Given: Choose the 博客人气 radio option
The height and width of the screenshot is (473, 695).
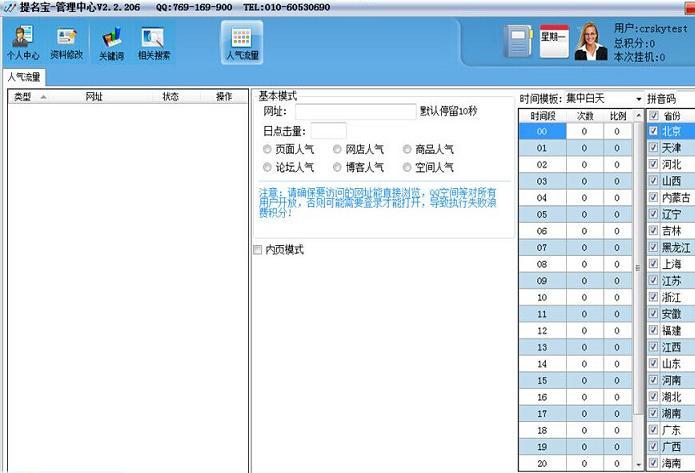Looking at the screenshot, I should (337, 167).
